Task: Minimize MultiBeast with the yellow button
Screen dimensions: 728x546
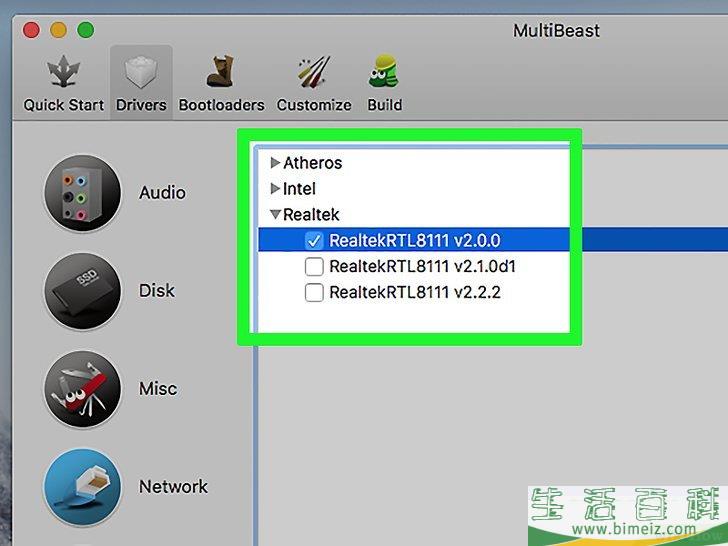Action: coord(58,31)
